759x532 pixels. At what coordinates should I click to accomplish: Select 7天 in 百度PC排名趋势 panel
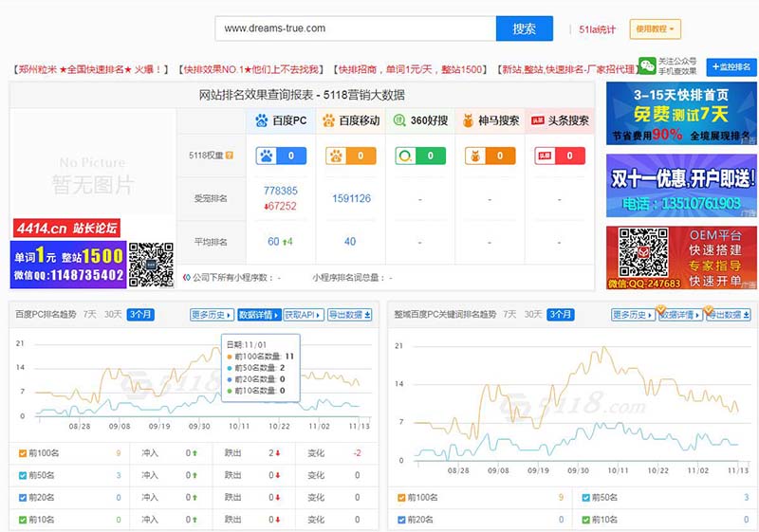point(89,315)
